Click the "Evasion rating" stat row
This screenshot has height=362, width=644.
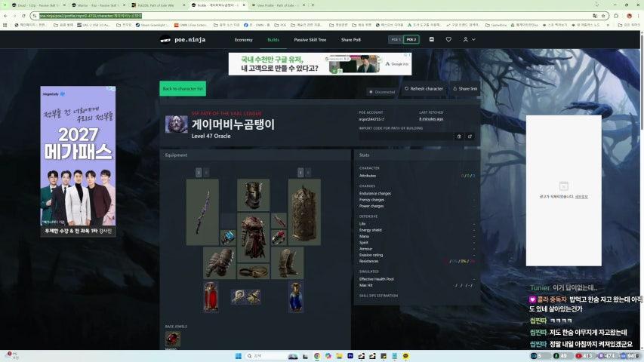[x=417, y=255]
